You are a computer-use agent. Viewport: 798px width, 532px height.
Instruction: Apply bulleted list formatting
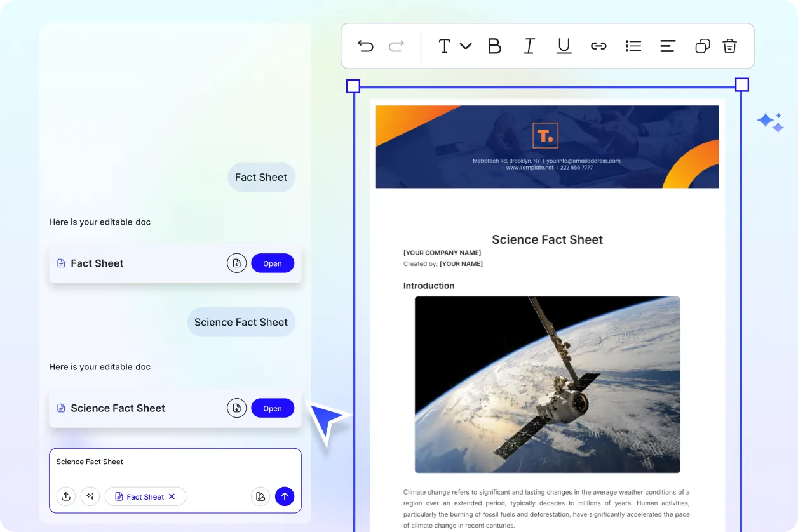(633, 46)
